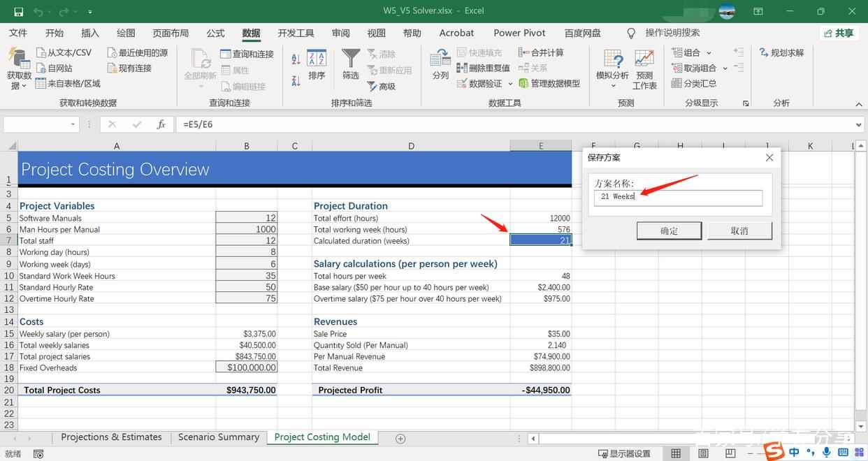Click the 共享 Share button

click(839, 33)
